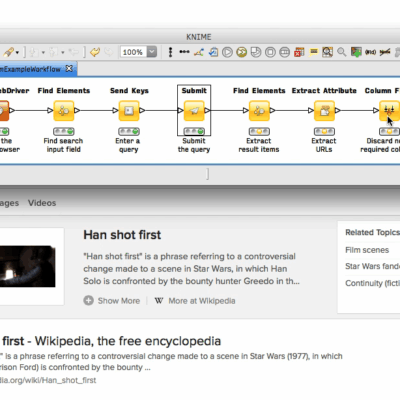Click the open node view icon
This screenshot has height=400, width=400.
pos(327,52)
